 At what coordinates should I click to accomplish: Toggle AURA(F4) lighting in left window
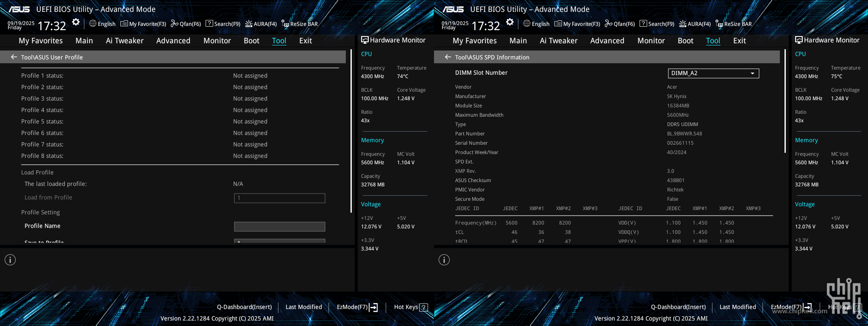pyautogui.click(x=261, y=24)
